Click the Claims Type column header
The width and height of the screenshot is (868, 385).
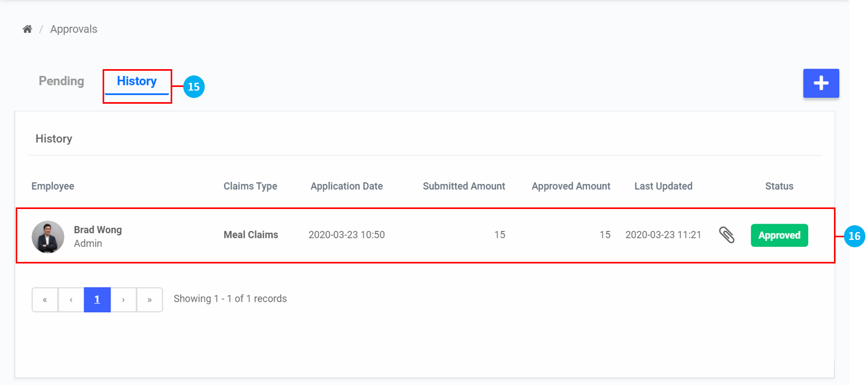[x=250, y=186]
